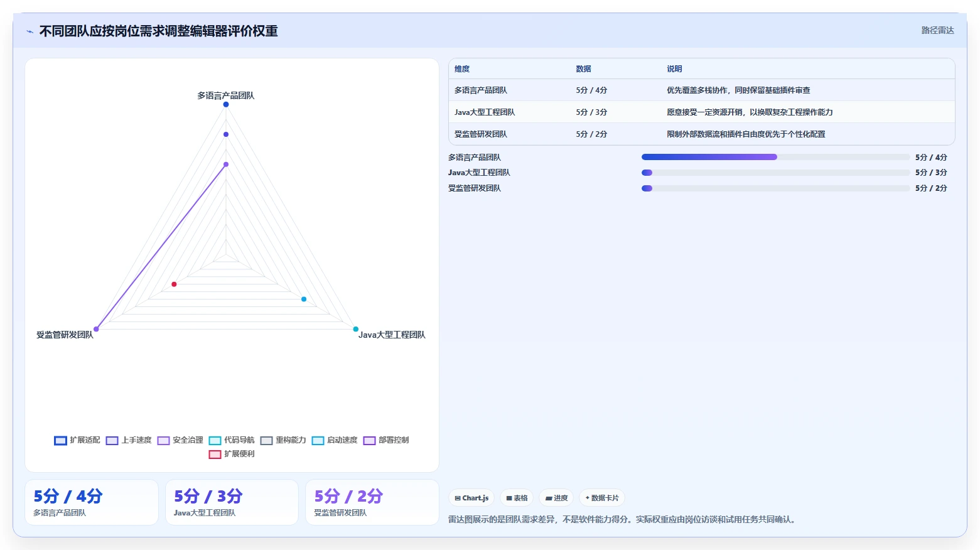980x550 pixels.
Task: Hide the 重构能力 legend series
Action: 283,440
